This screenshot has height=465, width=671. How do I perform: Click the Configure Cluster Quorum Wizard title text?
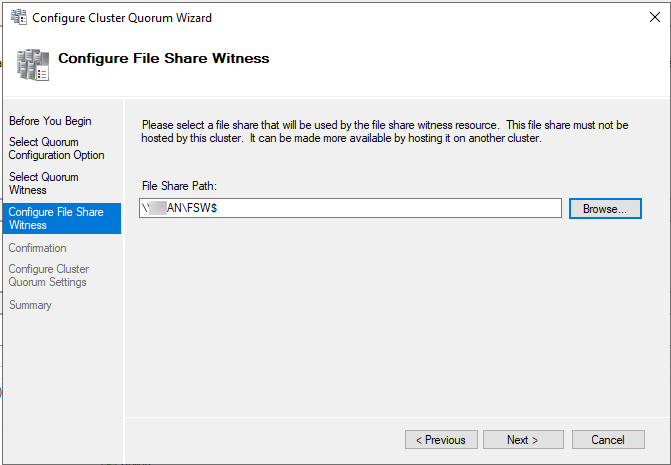coord(122,18)
